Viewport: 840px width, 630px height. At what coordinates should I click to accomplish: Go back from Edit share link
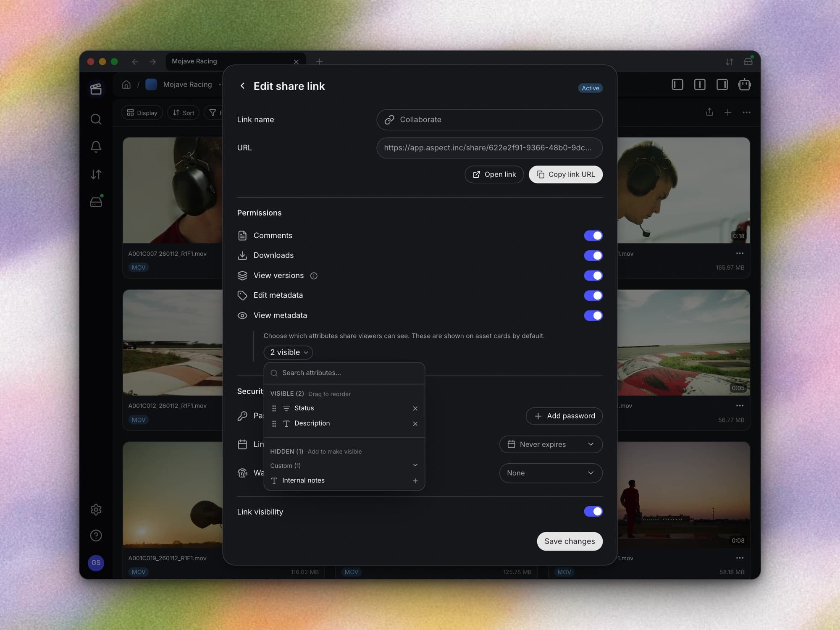[242, 86]
